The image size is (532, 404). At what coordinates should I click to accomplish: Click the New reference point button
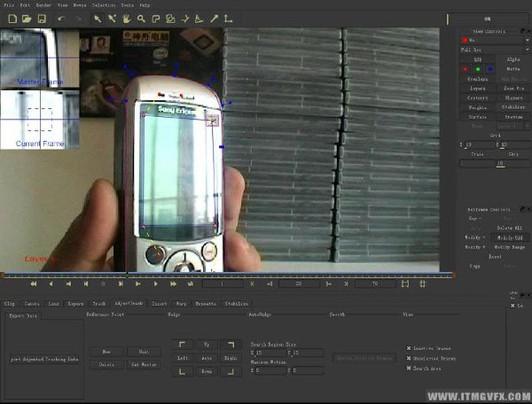pyautogui.click(x=106, y=352)
